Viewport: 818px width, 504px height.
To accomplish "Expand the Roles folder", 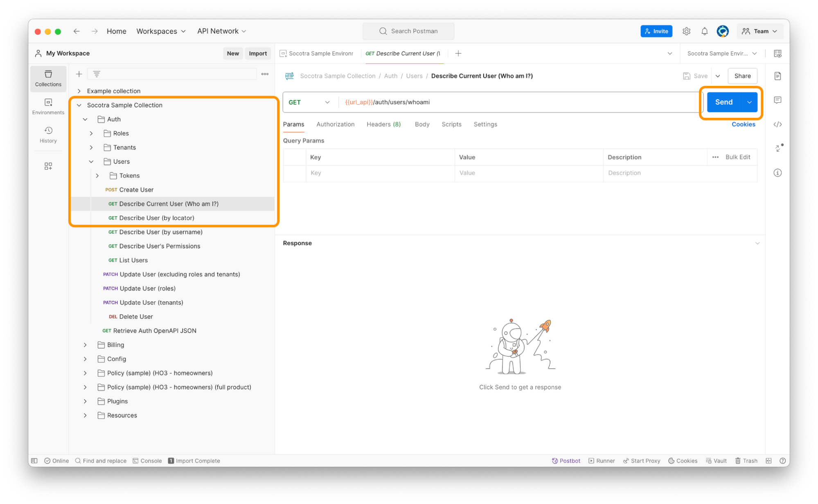I will (x=91, y=133).
